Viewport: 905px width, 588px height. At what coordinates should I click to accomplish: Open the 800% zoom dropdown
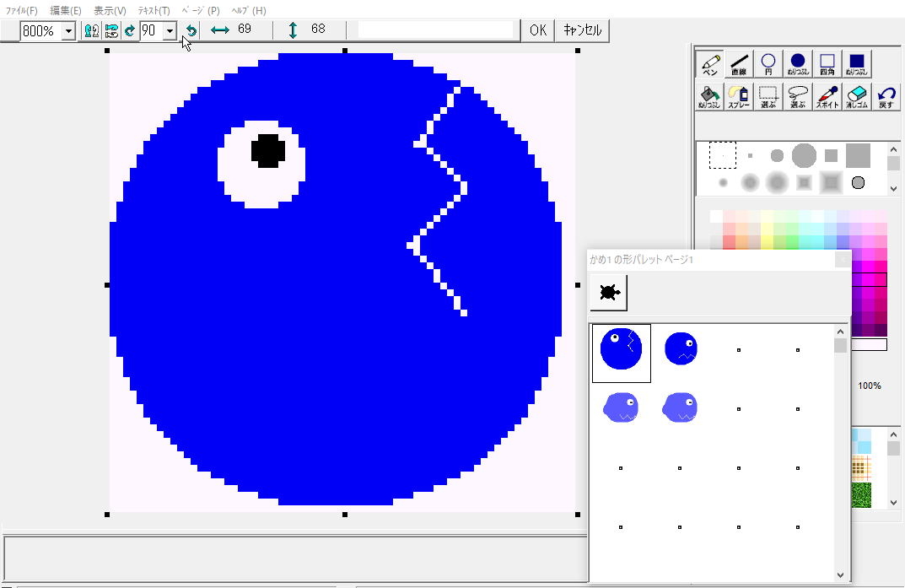[x=68, y=30]
